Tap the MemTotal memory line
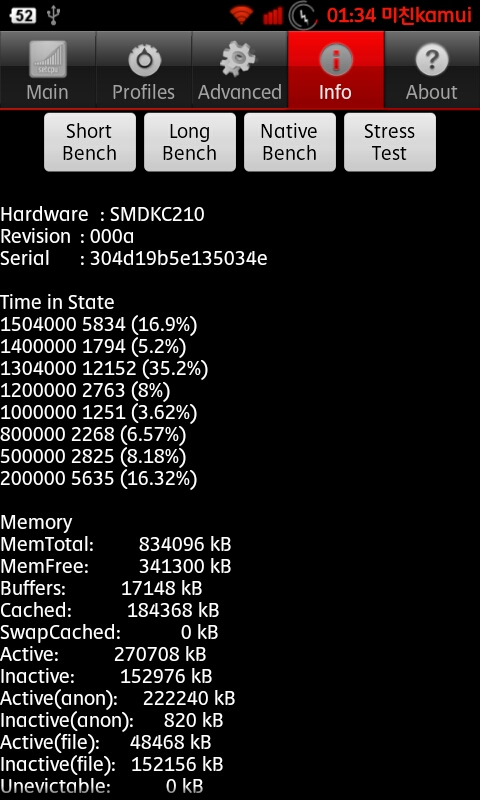This screenshot has width=480, height=800. coord(116,544)
